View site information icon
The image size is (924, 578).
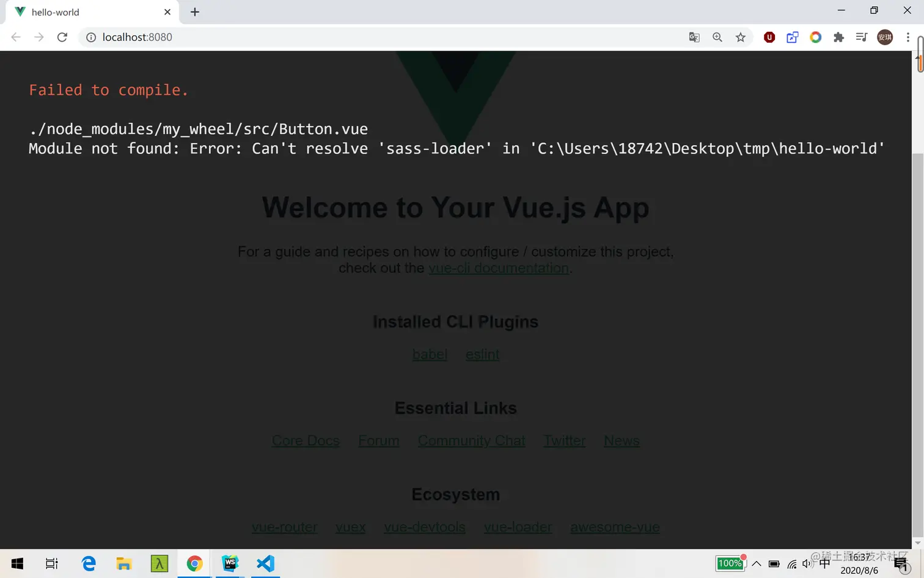[91, 37]
